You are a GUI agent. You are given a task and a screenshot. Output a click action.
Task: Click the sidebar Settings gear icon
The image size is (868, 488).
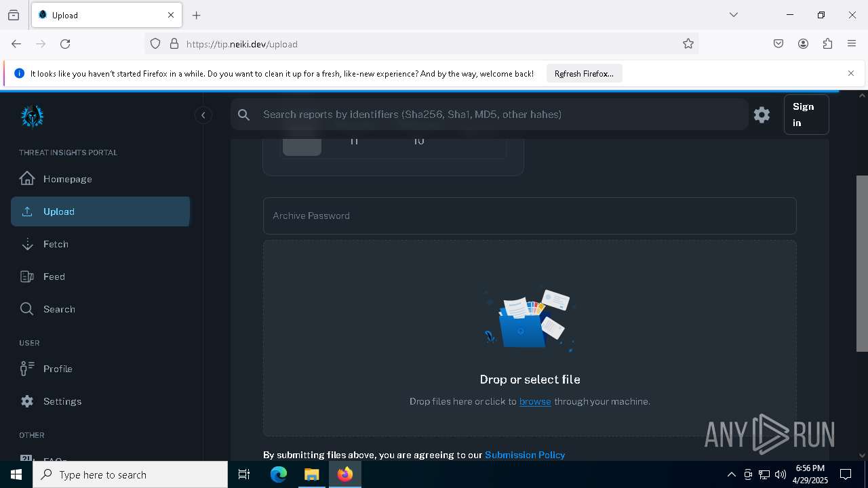tap(27, 401)
